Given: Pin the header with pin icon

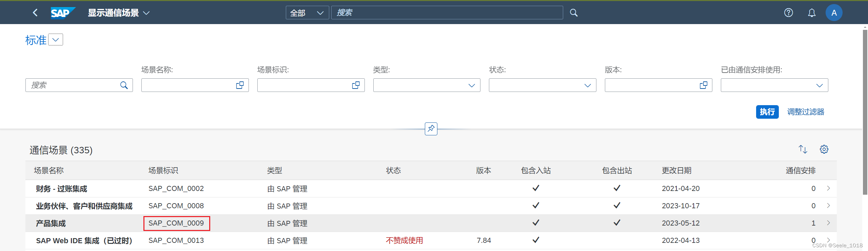Looking at the screenshot, I should 431,129.
